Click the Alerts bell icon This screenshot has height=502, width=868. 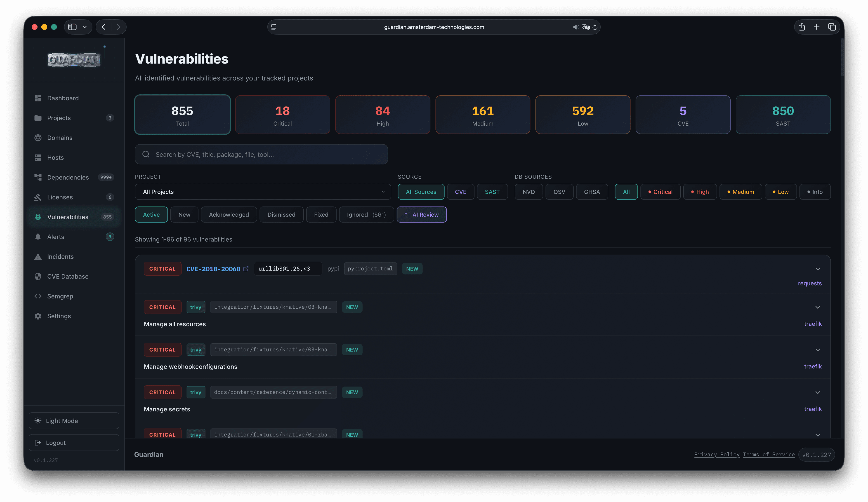pos(38,237)
